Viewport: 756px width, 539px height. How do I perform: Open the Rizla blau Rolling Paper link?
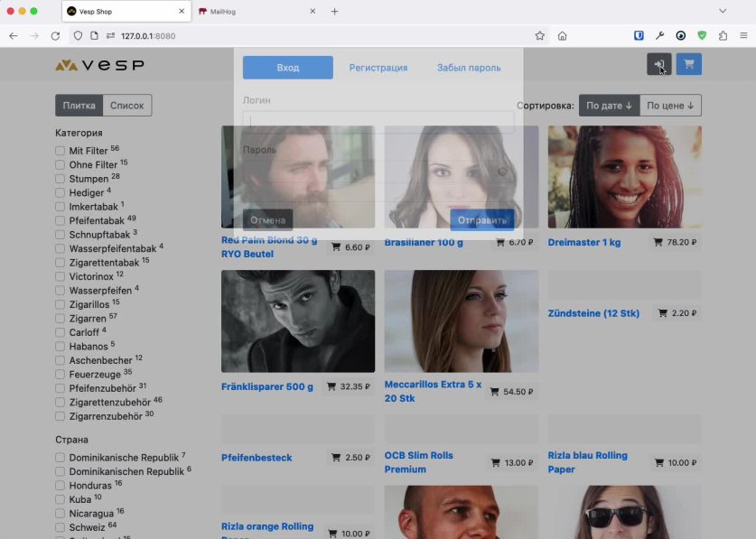coord(588,462)
